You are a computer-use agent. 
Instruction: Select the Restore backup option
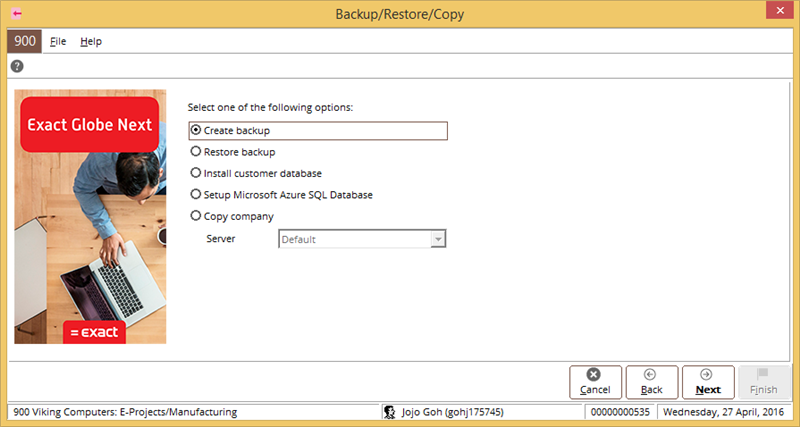coord(233,152)
